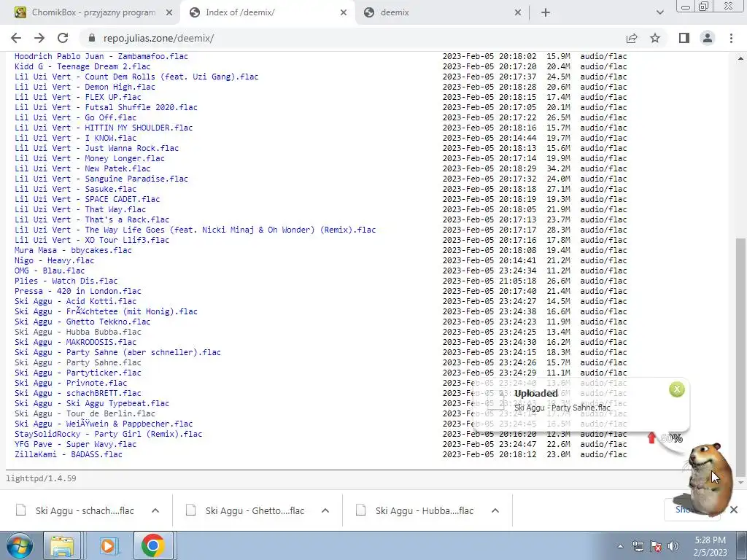
Task: Click the lighttpd/1.4.59 footer text
Action: (x=41, y=478)
